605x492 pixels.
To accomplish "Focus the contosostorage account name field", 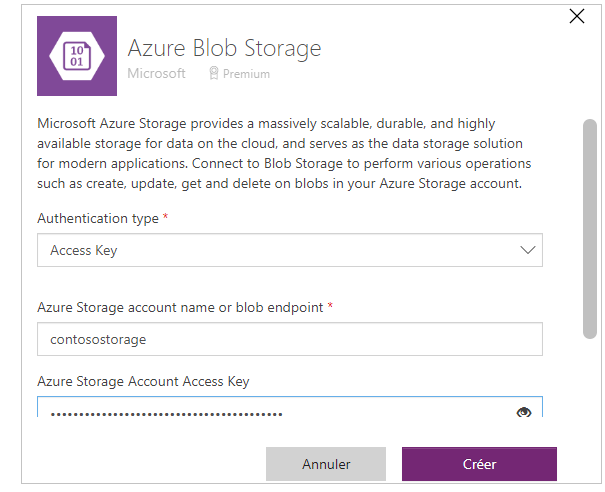I will 290,339.
